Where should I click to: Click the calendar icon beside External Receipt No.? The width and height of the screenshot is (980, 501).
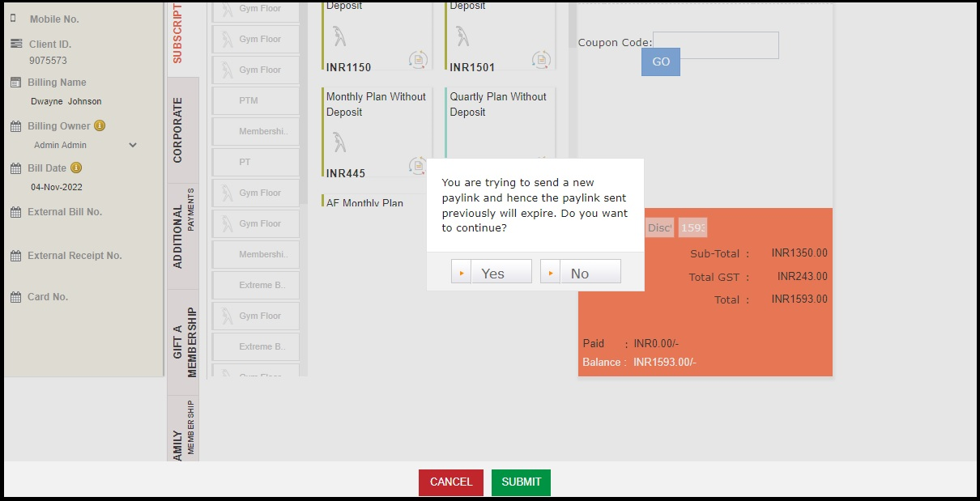[15, 256]
